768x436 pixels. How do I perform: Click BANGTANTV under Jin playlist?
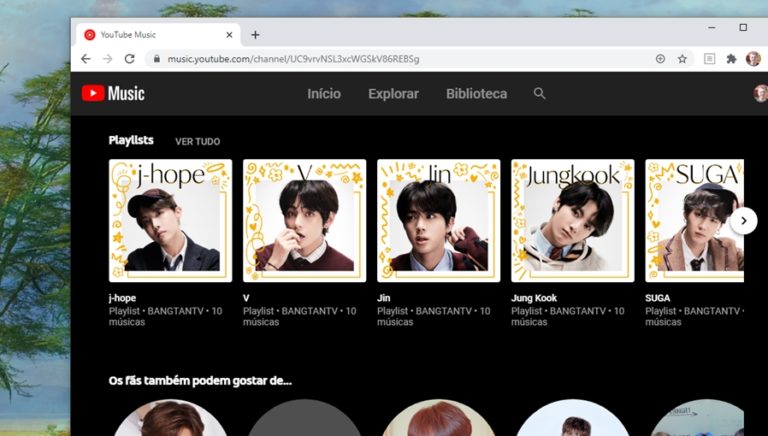pyautogui.click(x=444, y=311)
